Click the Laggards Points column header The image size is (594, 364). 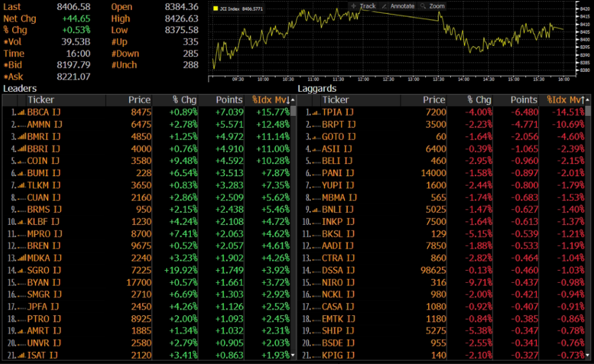click(x=524, y=100)
